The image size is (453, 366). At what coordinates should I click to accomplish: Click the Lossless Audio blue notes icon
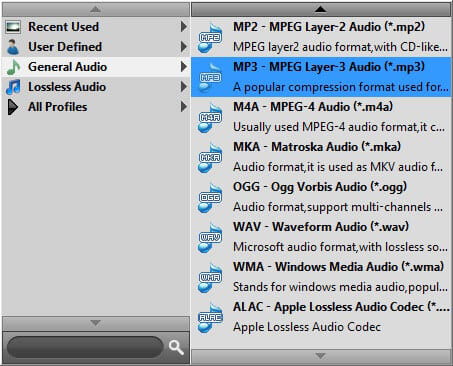13,87
